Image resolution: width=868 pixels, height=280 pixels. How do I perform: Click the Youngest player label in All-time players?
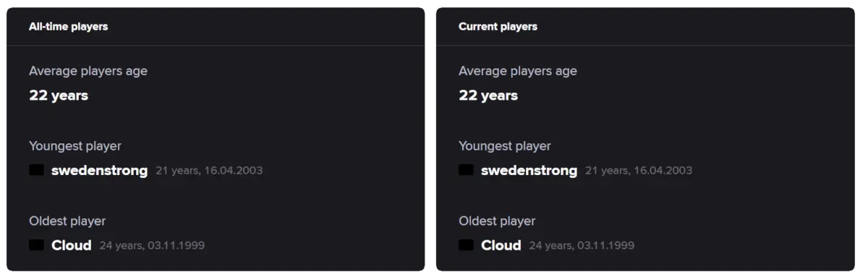[x=75, y=146]
